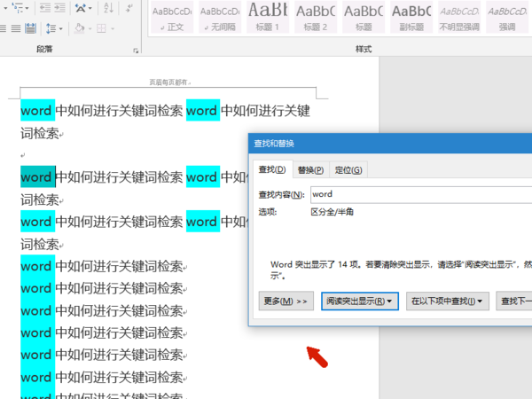The height and width of the screenshot is (399, 532).
Task: Toggle the distributed alignment icon
Action: tap(30, 28)
